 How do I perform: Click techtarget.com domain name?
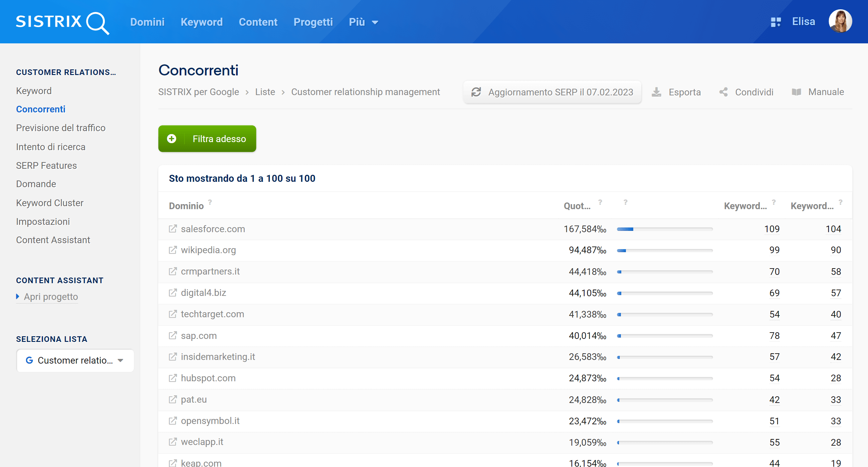click(212, 314)
